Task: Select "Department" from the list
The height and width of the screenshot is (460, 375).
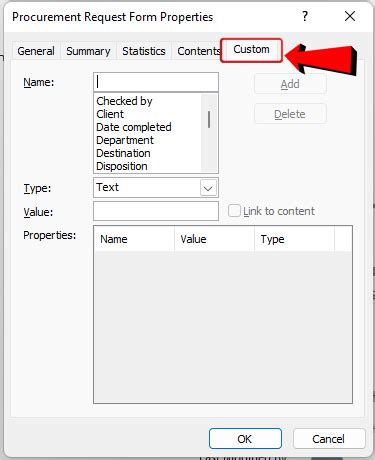Action: (x=125, y=140)
